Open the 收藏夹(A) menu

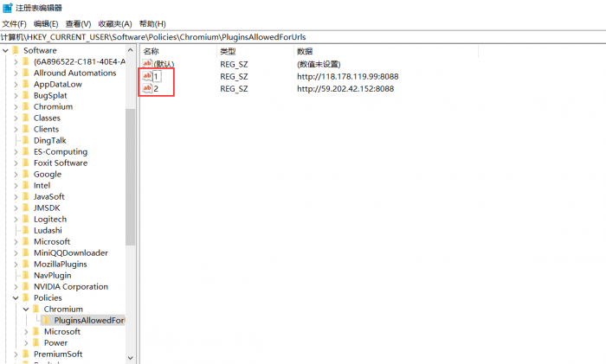115,24
